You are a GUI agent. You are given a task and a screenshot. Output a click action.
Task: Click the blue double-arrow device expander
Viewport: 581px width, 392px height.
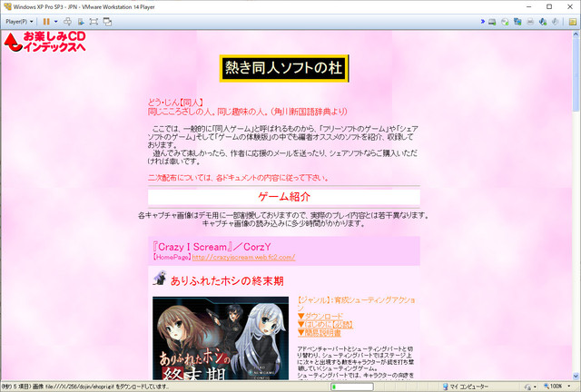tap(482, 22)
